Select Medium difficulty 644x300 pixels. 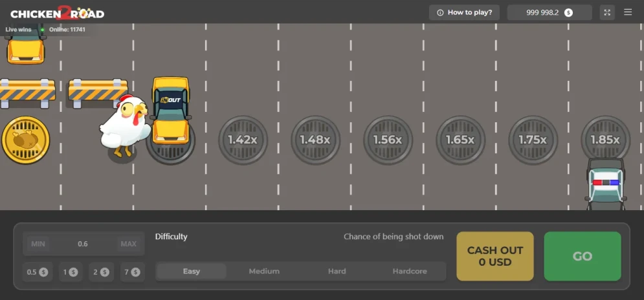pyautogui.click(x=264, y=272)
